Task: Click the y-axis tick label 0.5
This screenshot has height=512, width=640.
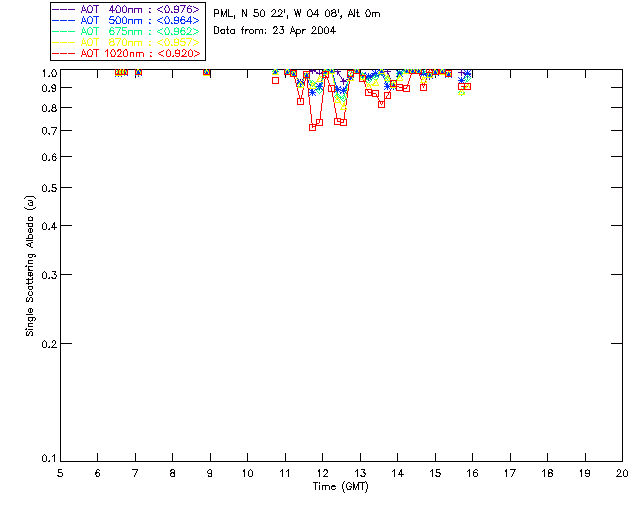Action: [x=49, y=188]
